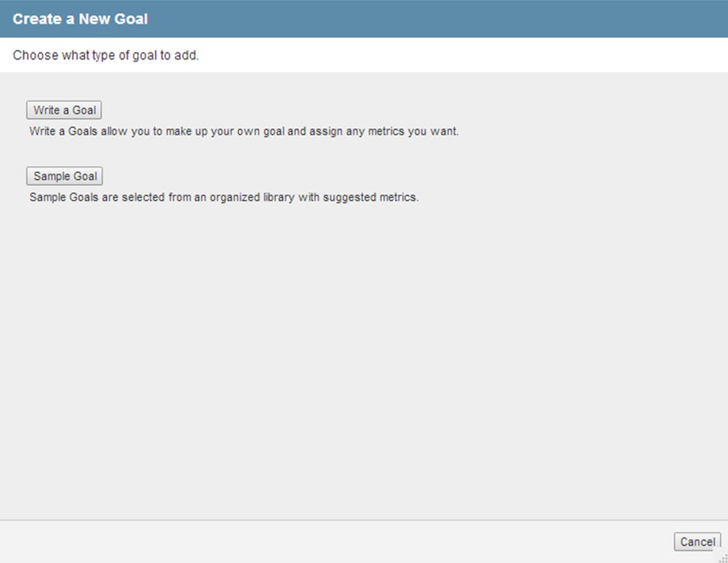
Task: Click empty space in the blue header bar
Action: coord(436,19)
